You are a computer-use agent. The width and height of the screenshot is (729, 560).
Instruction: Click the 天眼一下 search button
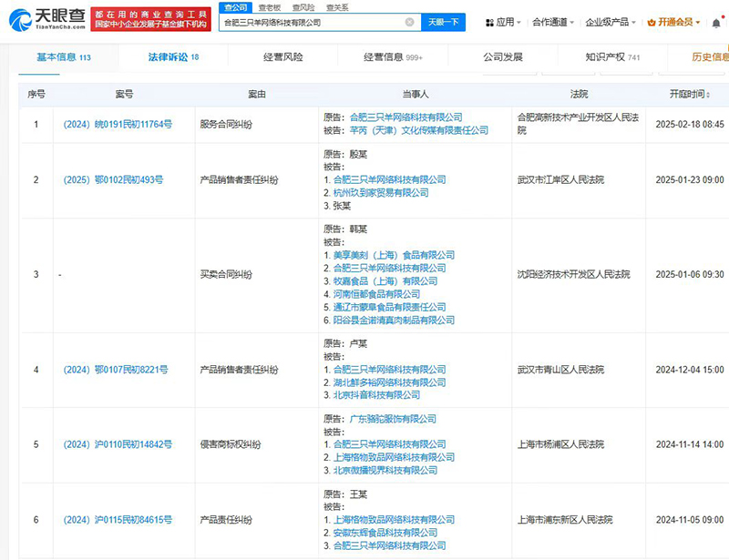[443, 22]
